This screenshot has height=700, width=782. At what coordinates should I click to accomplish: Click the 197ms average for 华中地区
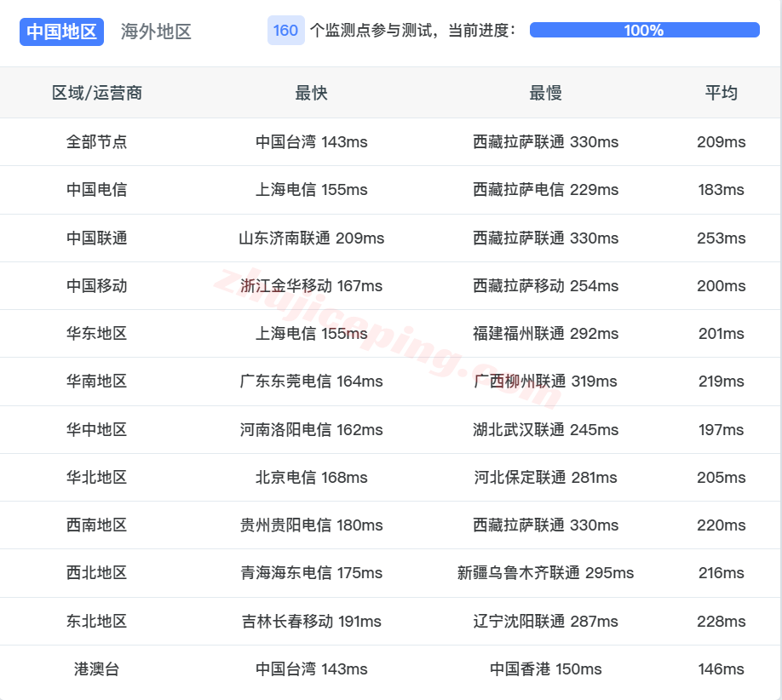(722, 429)
